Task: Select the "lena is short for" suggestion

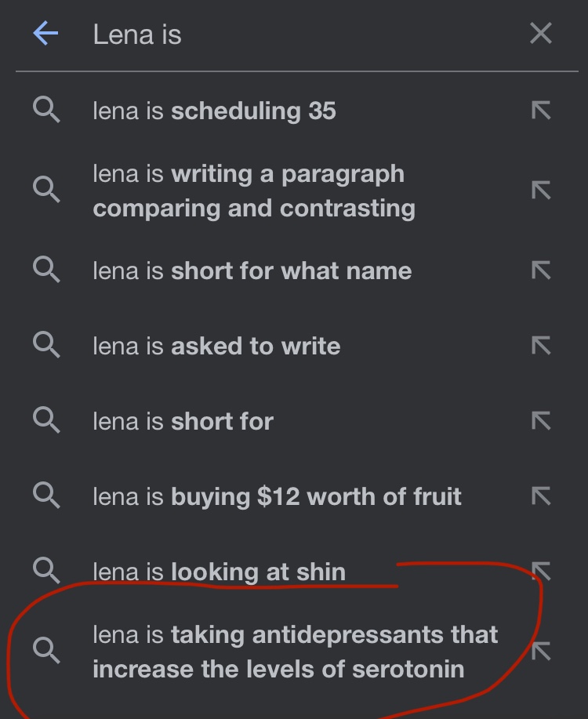Action: point(183,421)
